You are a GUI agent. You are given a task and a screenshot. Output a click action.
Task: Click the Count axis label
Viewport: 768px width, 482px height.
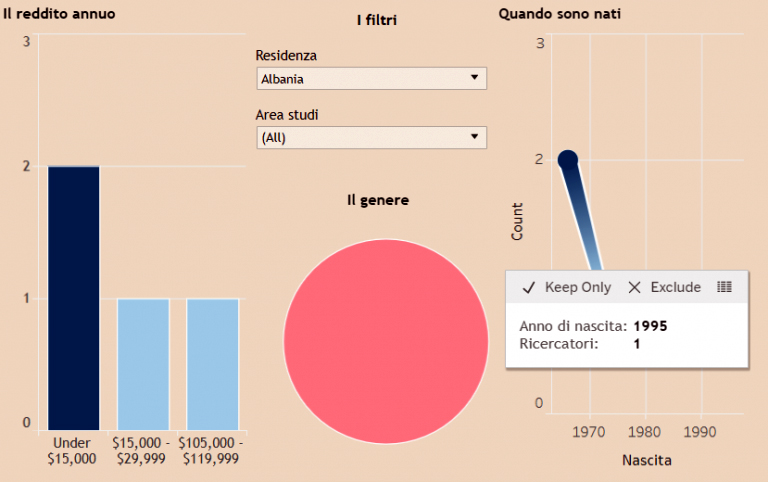tap(517, 221)
